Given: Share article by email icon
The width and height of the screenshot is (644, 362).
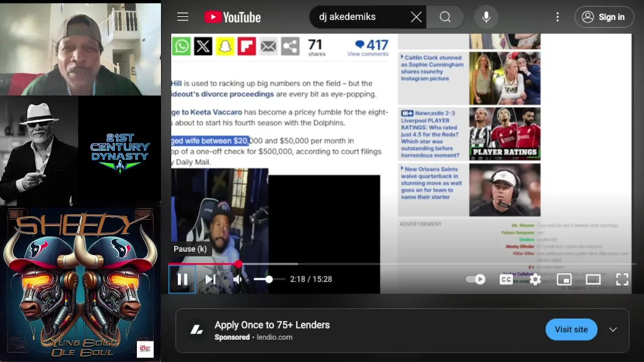Looking at the screenshot, I should tap(268, 46).
